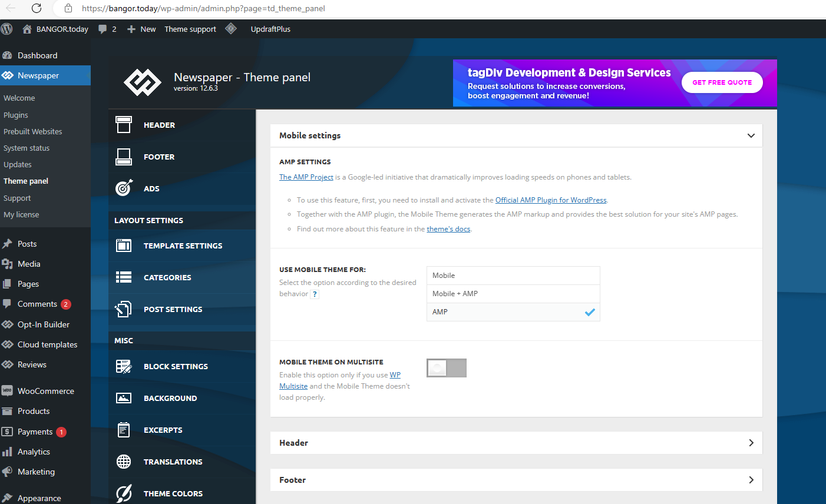Click the Media icon in sidebar
The height and width of the screenshot is (504, 826).
(7, 264)
